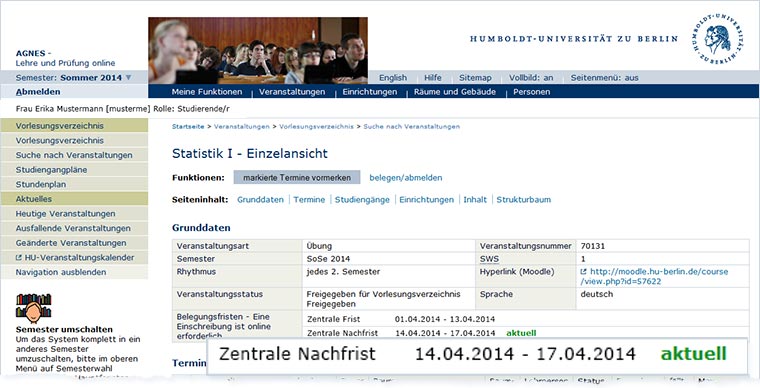Open Ausfallende Veranstaltungen
760x388 pixels.
pos(74,228)
